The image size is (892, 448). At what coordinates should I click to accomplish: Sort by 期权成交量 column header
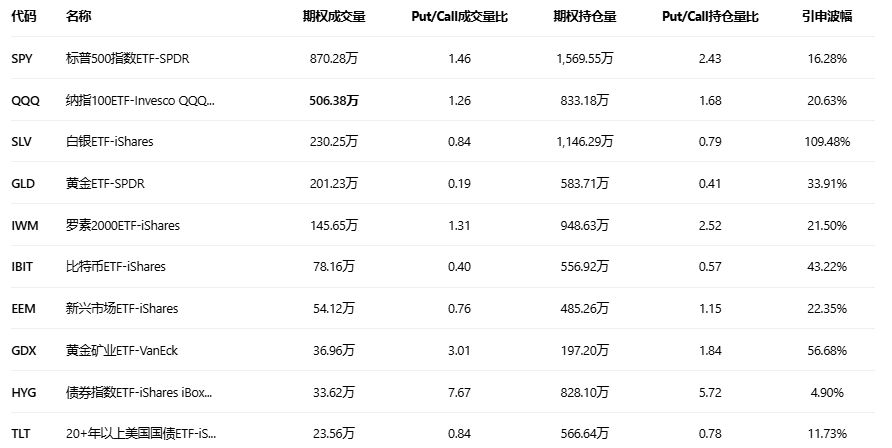click(334, 17)
